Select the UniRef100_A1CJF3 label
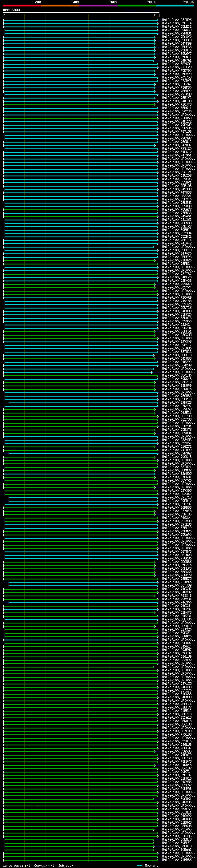The image size is (197, 868). pyautogui.click(x=177, y=104)
